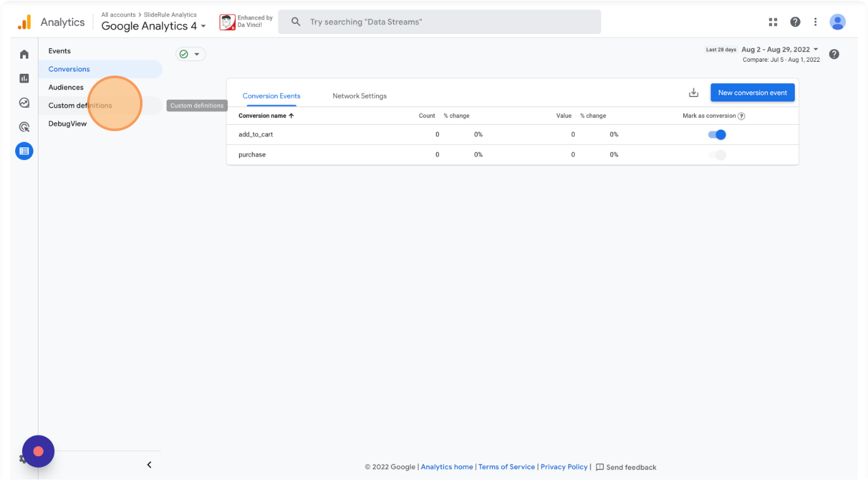This screenshot has width=868, height=484.
Task: Click the New conversion event button
Action: point(752,93)
